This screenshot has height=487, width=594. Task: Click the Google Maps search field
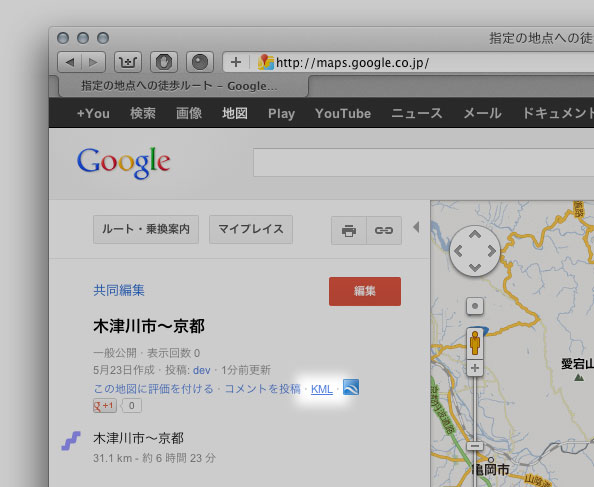tap(424, 162)
